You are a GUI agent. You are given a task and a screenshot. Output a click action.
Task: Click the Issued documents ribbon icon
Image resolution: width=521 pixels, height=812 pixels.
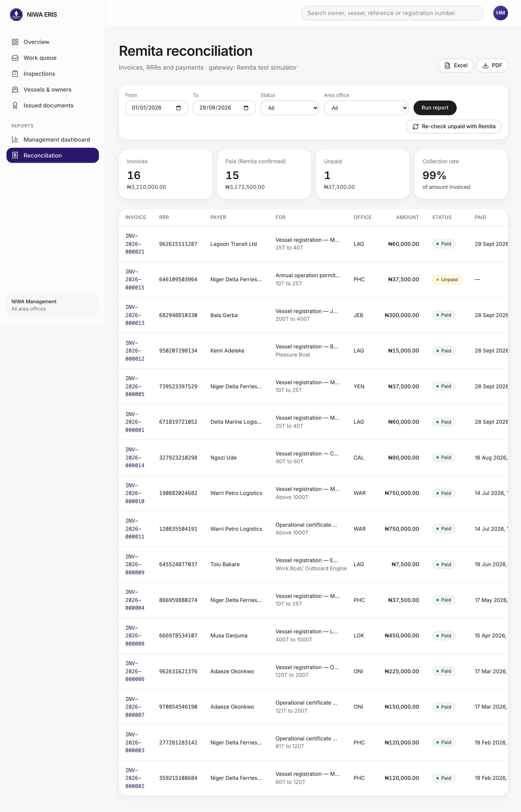click(15, 105)
